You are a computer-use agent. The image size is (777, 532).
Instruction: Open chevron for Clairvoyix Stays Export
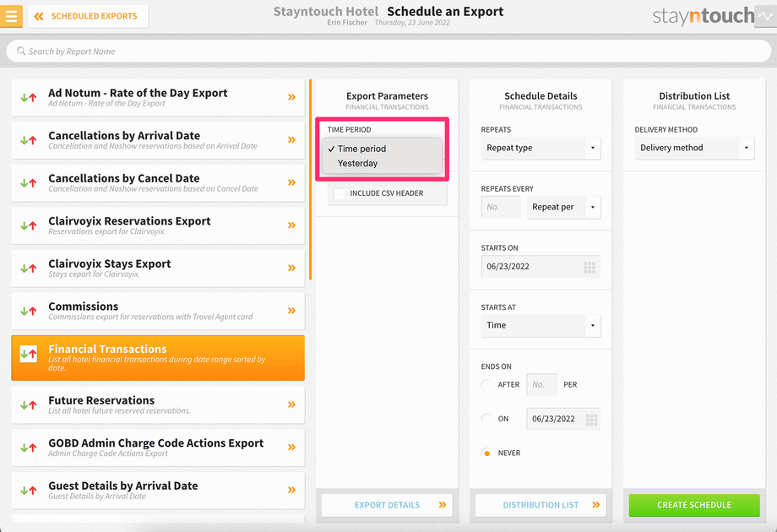pyautogui.click(x=292, y=268)
